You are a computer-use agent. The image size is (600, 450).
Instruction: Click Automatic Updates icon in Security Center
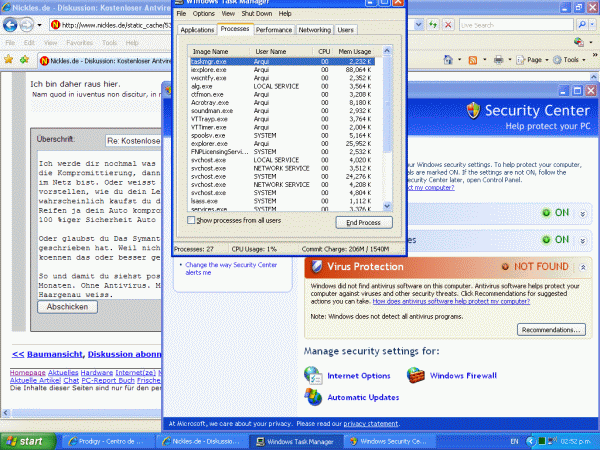313,397
